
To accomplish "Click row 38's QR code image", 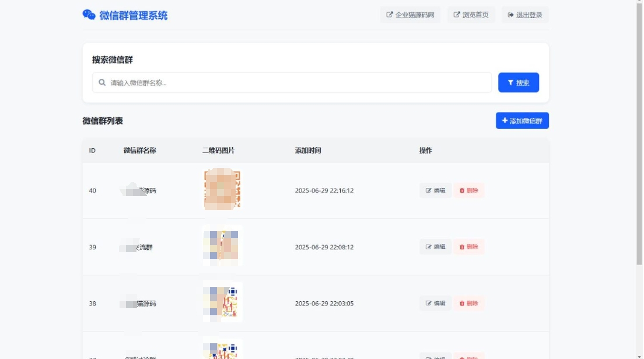I will [222, 302].
